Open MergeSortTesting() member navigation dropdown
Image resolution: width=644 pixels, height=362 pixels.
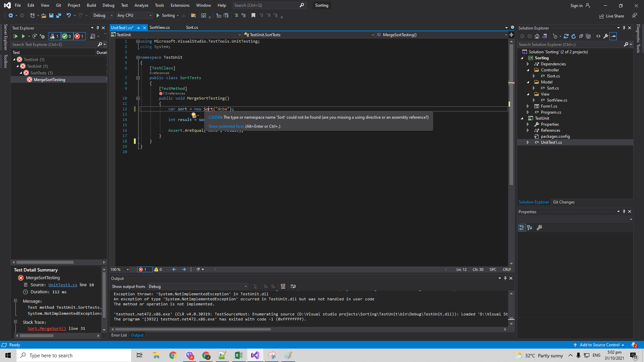point(442,35)
